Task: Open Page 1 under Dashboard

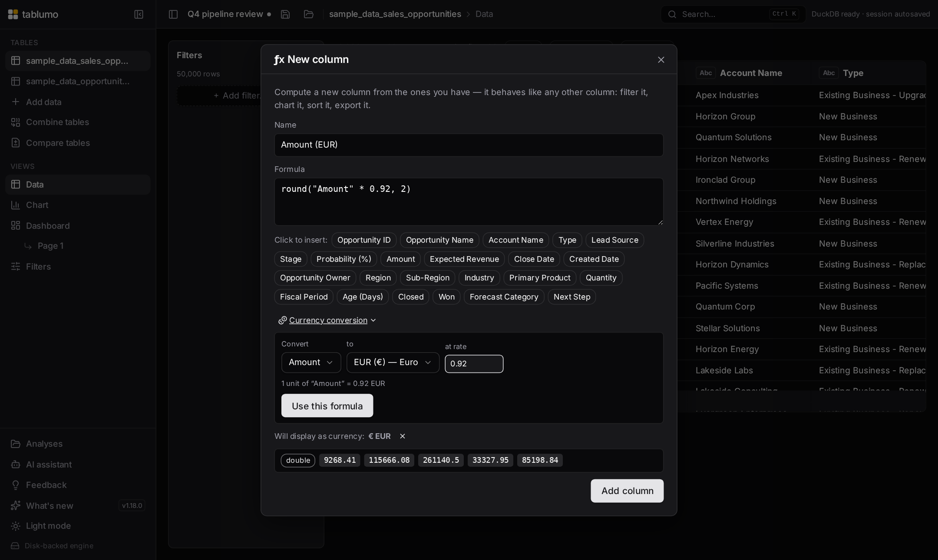Action: (x=51, y=246)
